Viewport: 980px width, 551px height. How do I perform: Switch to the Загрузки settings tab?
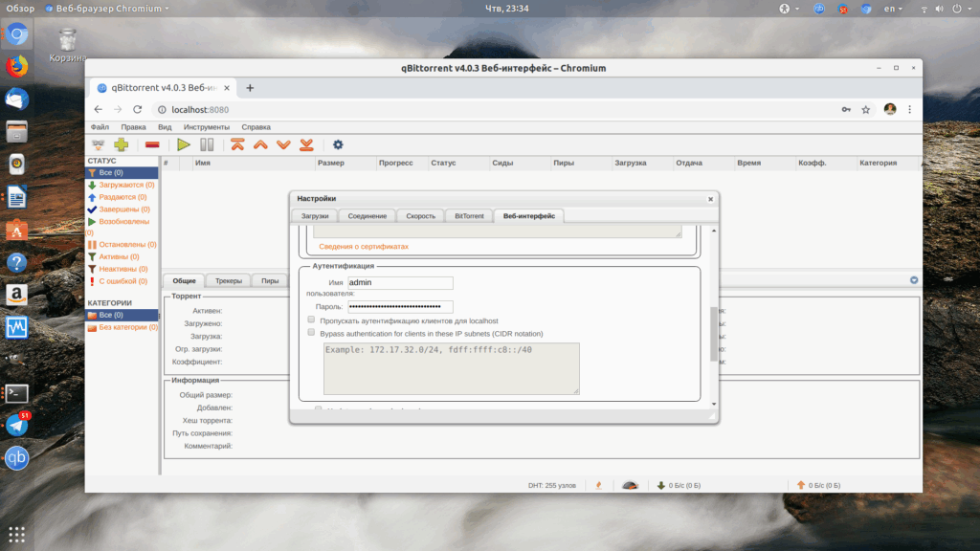(x=314, y=216)
